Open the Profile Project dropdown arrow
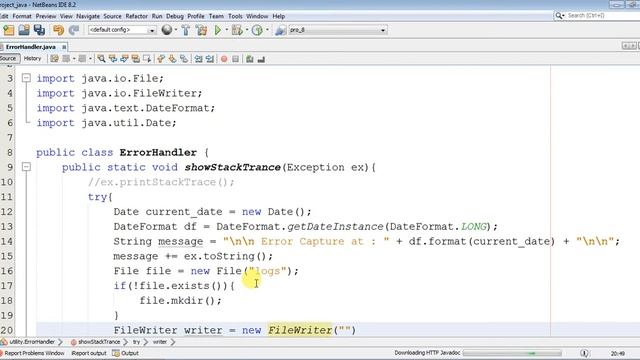 click(267, 30)
